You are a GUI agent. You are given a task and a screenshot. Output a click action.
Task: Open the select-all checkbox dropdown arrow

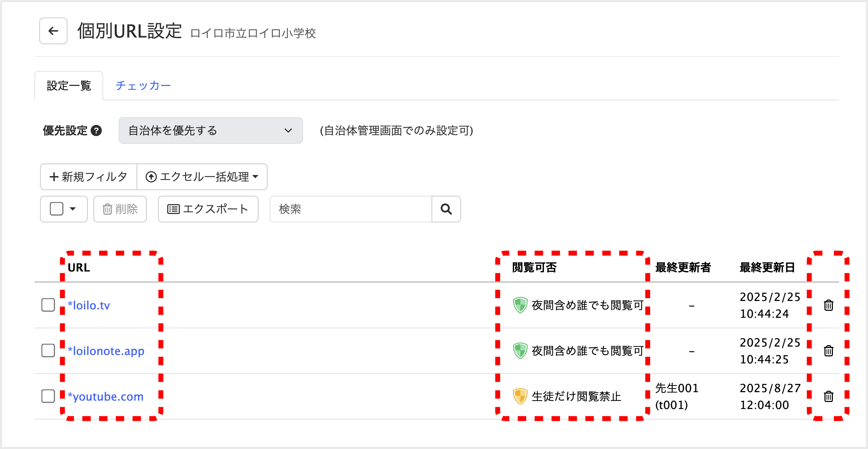73,209
